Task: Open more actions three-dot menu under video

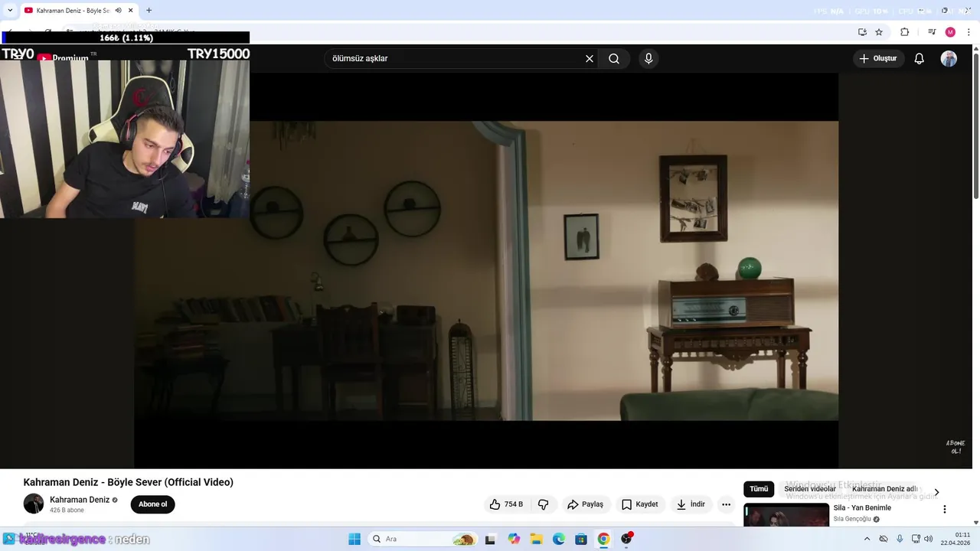Action: tap(726, 504)
